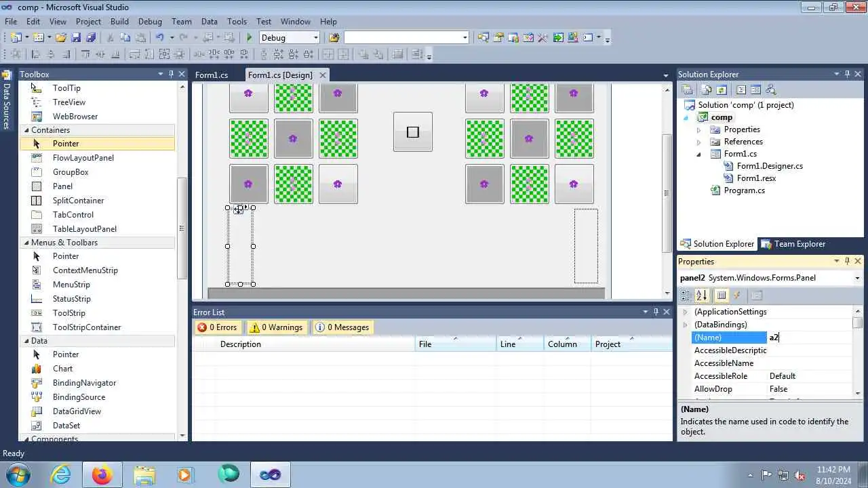Click the Refresh icon in Solution Explorer toolbar
This screenshot has height=488, width=868.
[722, 89]
